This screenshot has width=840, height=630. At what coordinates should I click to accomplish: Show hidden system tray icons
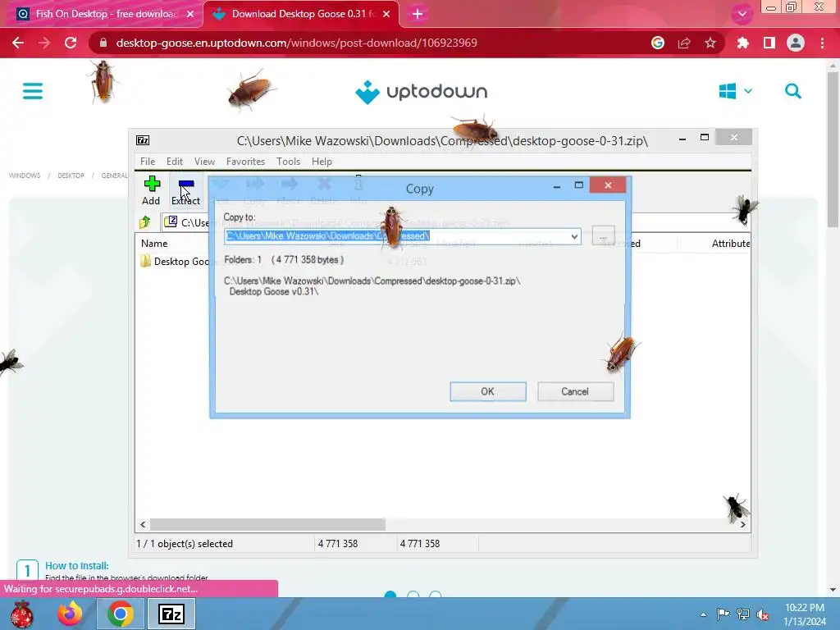tap(703, 614)
